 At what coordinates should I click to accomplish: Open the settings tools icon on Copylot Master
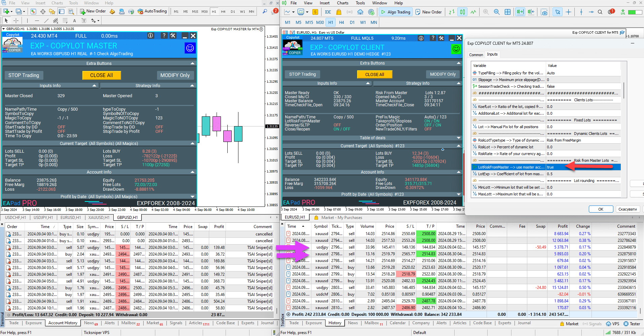point(173,36)
